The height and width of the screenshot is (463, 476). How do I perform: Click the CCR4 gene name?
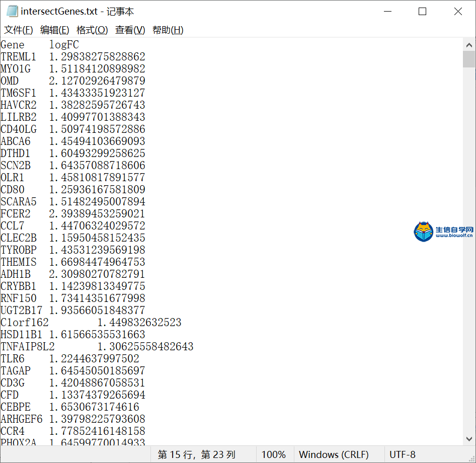coord(13,431)
